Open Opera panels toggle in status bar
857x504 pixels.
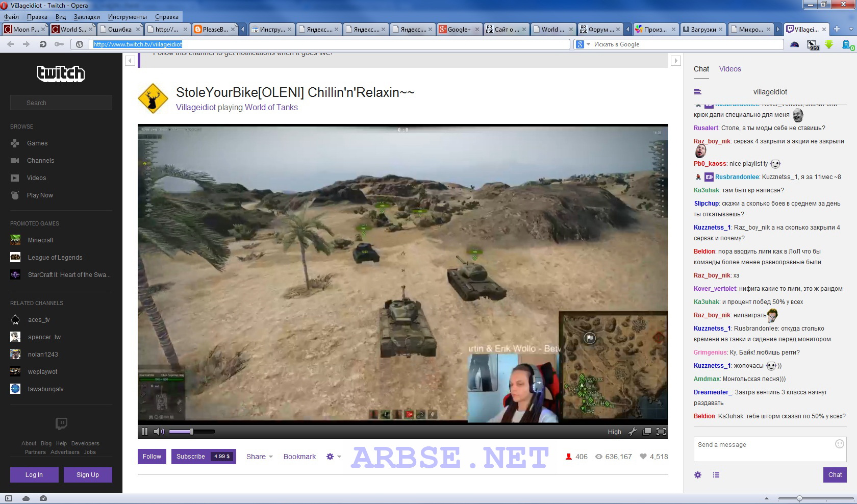(x=8, y=498)
